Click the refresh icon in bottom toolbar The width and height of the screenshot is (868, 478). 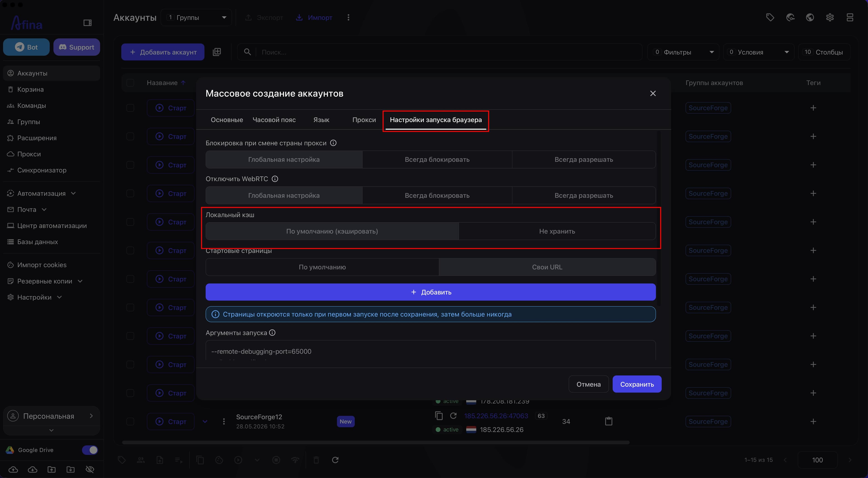(x=335, y=460)
